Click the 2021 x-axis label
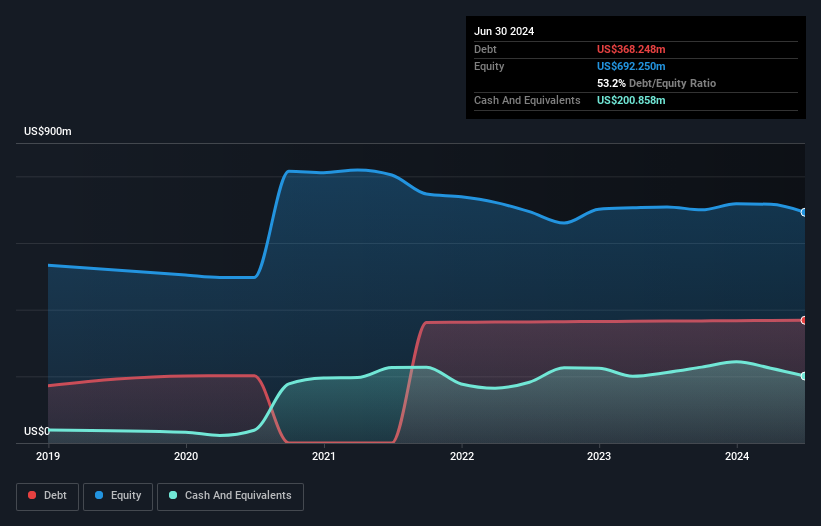 [324, 456]
